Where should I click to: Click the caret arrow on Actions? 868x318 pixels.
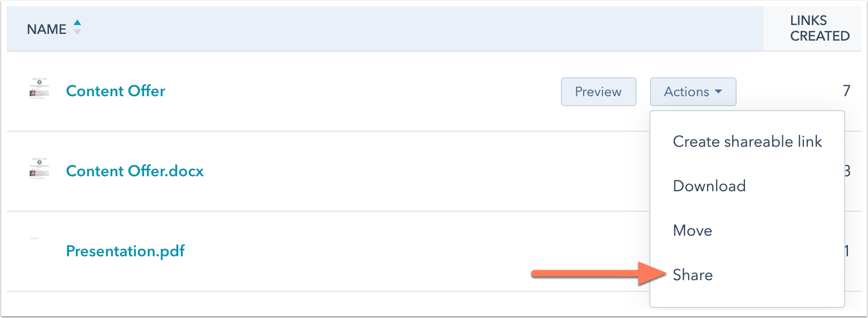click(718, 92)
